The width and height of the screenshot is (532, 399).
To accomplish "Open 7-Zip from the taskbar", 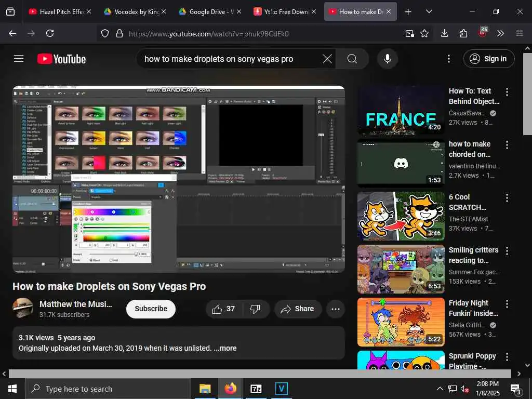I will pyautogui.click(x=256, y=389).
